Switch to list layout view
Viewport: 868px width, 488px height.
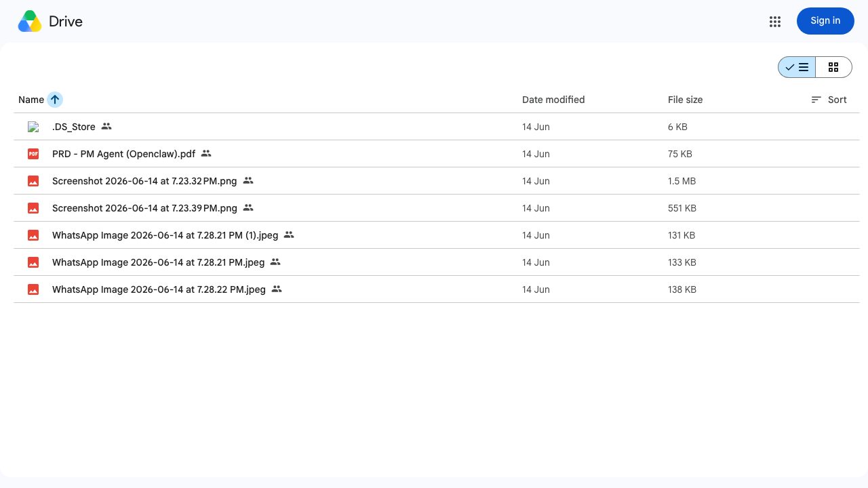(797, 67)
